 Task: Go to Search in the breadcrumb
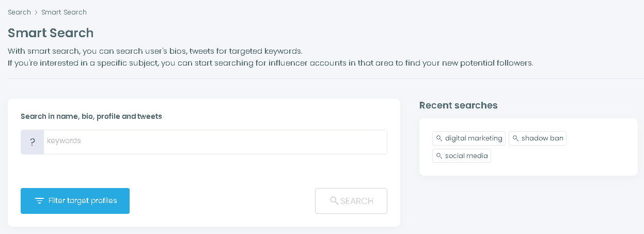(19, 12)
